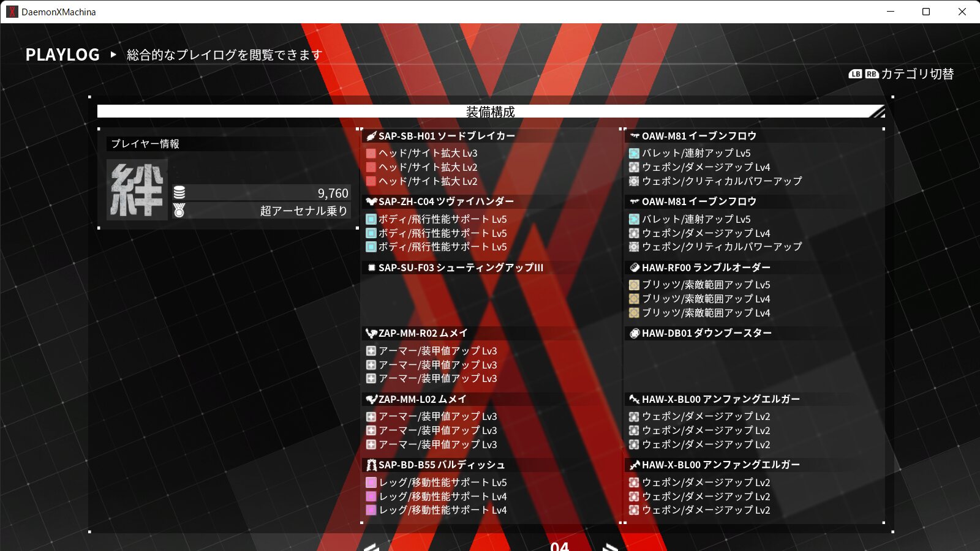The height and width of the screenshot is (551, 980).
Task: Click the processor icon beside SAP-SU-F03
Action: coord(371,268)
